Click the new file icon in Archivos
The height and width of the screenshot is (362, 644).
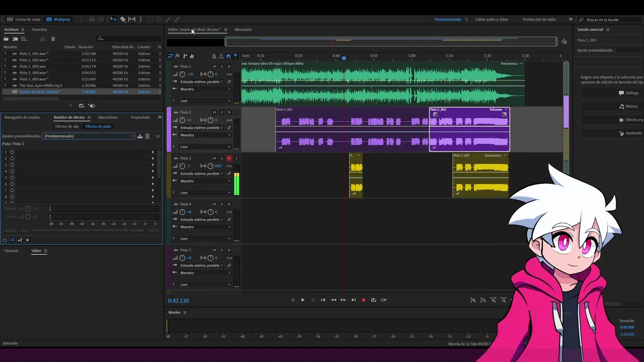pyautogui.click(x=23, y=39)
